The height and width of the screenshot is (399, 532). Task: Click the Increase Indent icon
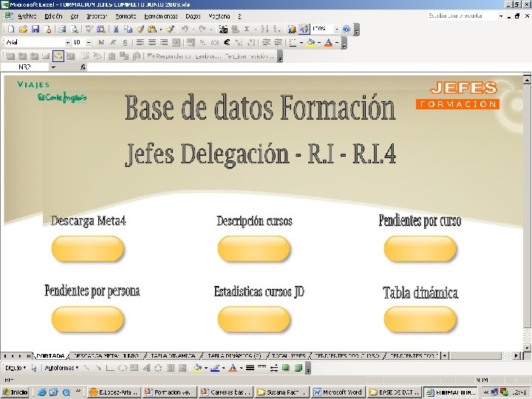279,42
